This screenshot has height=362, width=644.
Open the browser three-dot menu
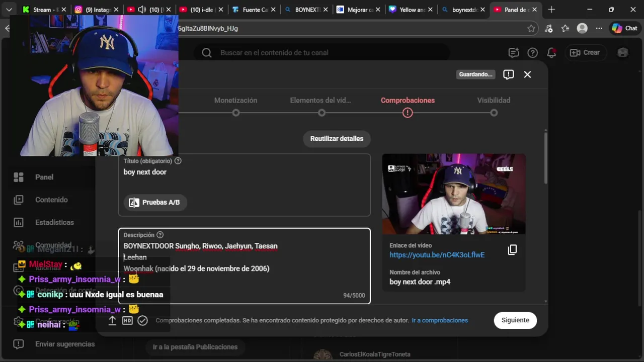pos(599,29)
